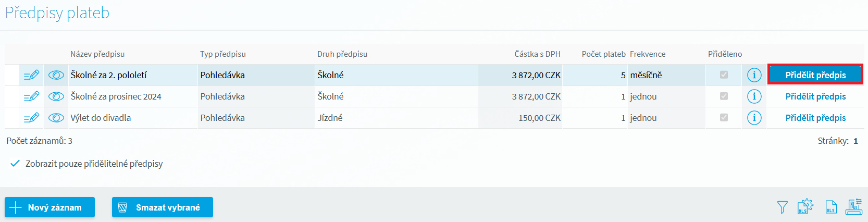Open info icon for Výlet do divadla
This screenshot has width=868, height=222.
point(754,118)
